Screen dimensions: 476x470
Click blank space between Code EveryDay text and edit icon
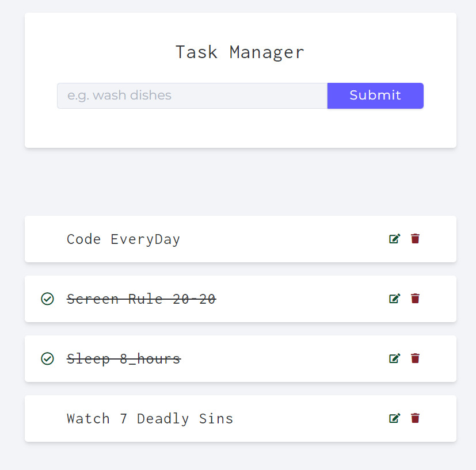click(282, 239)
